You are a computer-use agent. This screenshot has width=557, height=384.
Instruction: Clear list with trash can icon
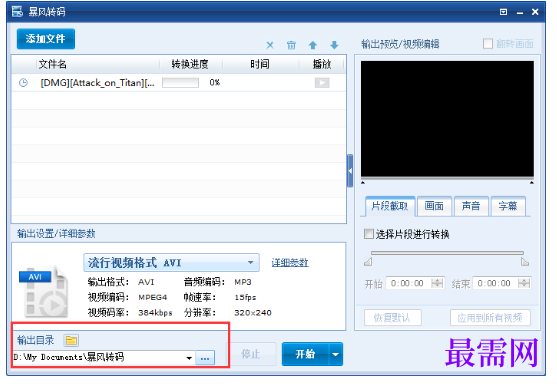291,45
